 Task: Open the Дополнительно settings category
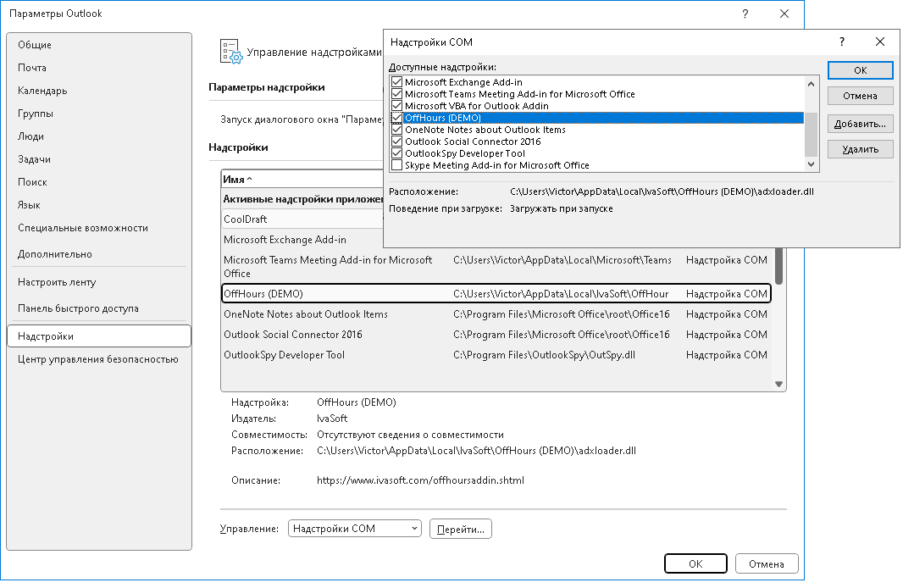pos(99,254)
